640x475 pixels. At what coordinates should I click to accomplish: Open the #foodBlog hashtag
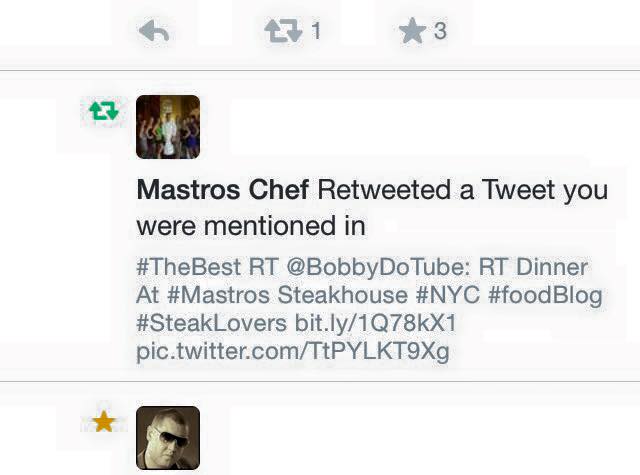545,296
